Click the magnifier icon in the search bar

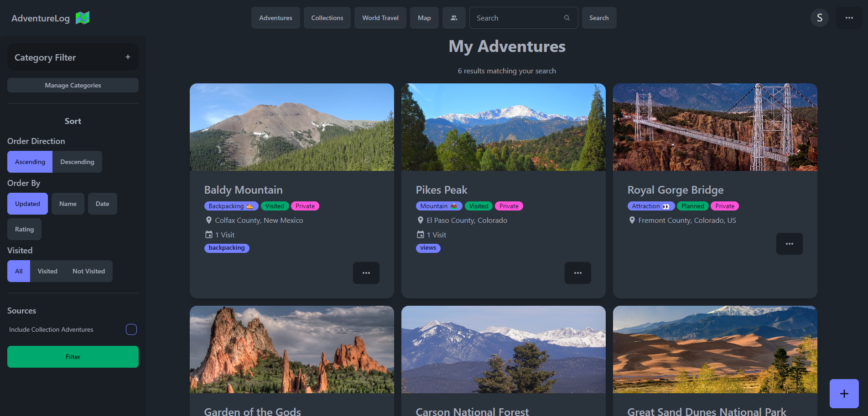click(x=567, y=18)
